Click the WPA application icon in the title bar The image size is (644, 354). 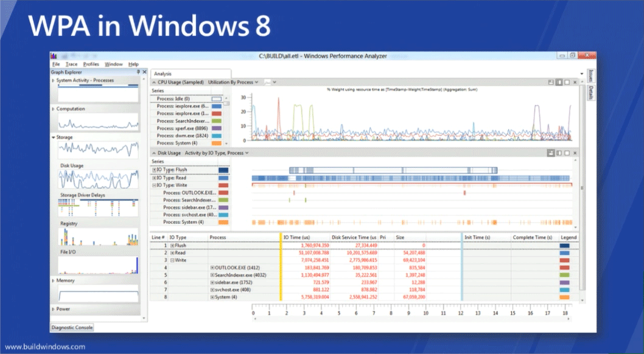(x=54, y=55)
